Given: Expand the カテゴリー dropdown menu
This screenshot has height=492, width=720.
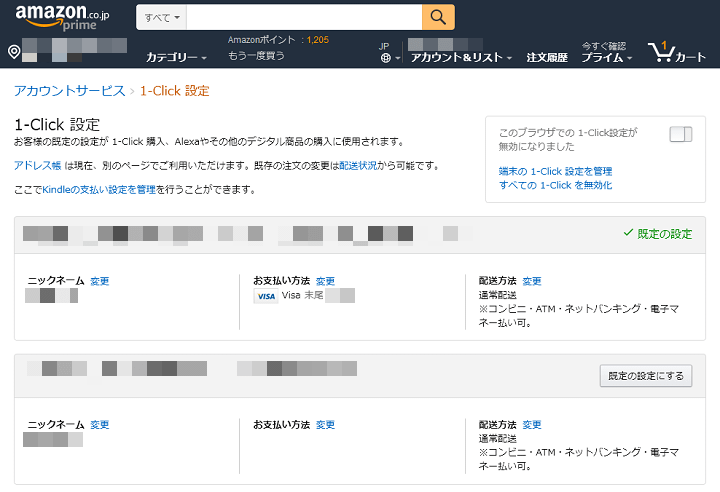Looking at the screenshot, I should 176,57.
